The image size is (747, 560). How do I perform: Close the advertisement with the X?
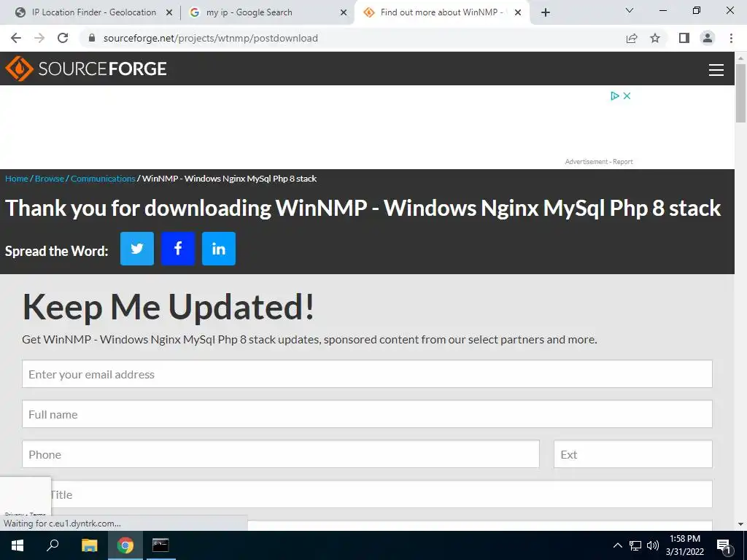[x=627, y=96]
